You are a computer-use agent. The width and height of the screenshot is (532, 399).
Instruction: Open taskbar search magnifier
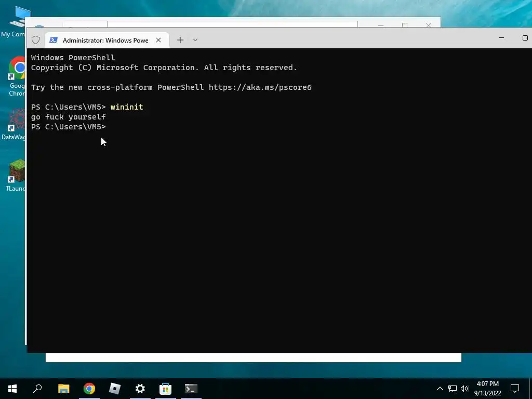pyautogui.click(x=37, y=389)
